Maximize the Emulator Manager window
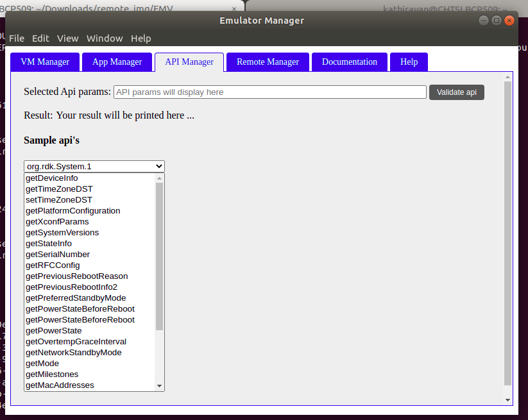This screenshot has height=420, width=528. pyautogui.click(x=496, y=21)
